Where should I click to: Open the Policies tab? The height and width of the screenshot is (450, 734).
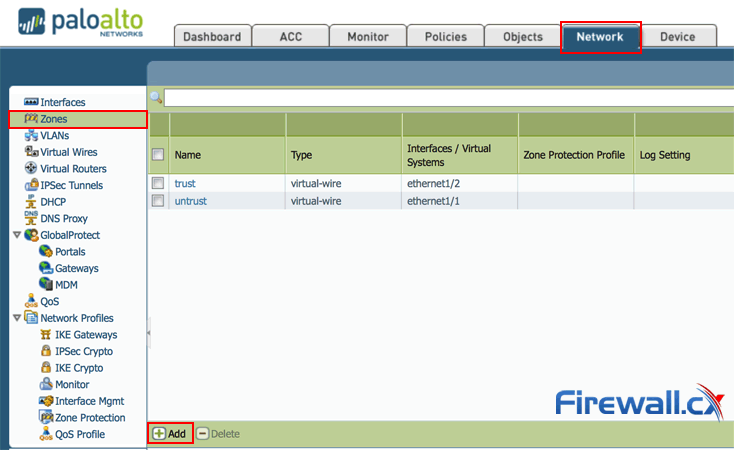tap(446, 36)
